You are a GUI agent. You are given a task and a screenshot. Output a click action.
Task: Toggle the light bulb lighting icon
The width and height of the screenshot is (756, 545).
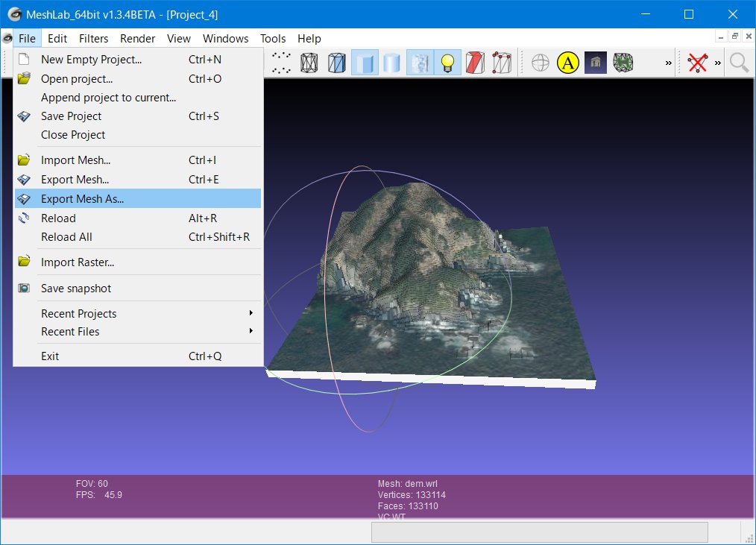(x=447, y=63)
